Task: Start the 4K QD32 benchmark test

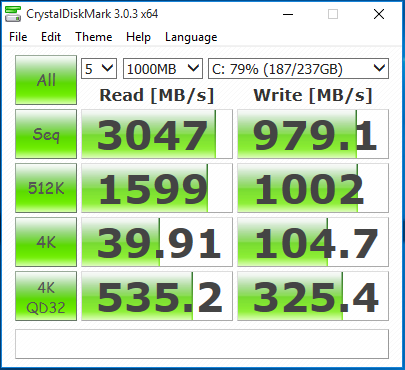Action: point(46,296)
